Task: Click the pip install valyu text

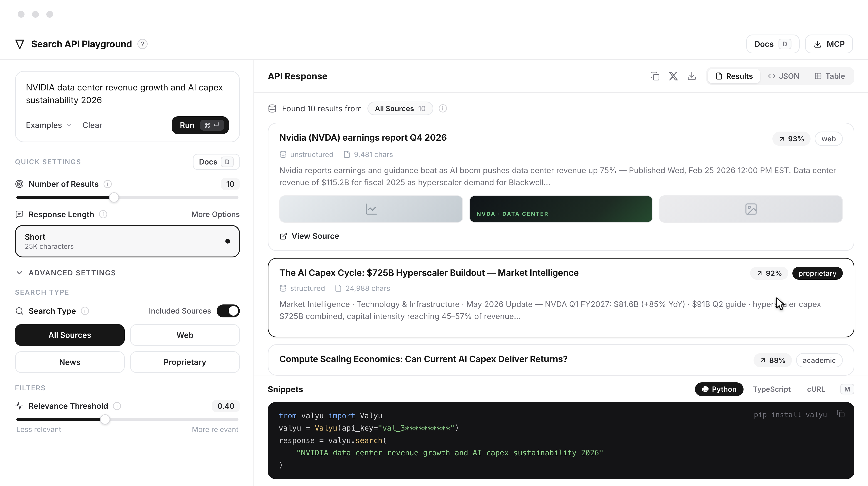Action: (x=790, y=415)
